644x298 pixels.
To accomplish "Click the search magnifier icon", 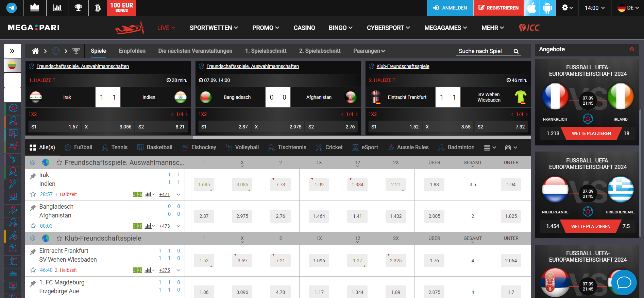I will [516, 51].
